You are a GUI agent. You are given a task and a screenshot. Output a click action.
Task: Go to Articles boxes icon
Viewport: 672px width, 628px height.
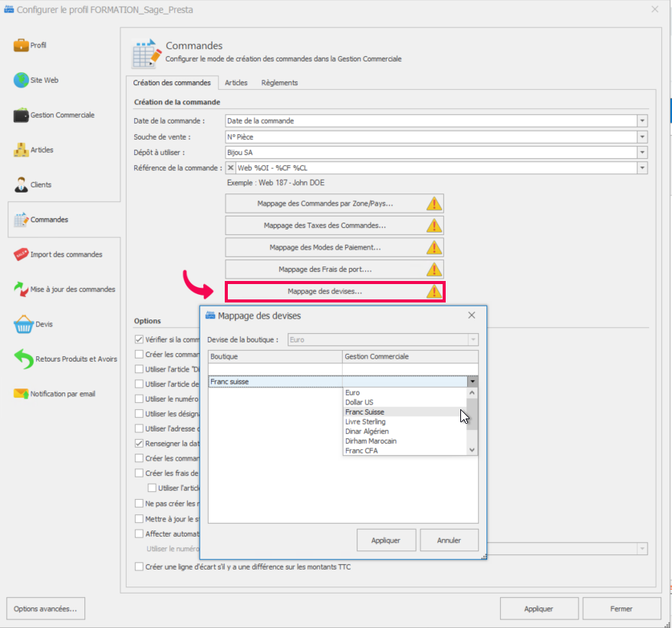[x=21, y=150]
